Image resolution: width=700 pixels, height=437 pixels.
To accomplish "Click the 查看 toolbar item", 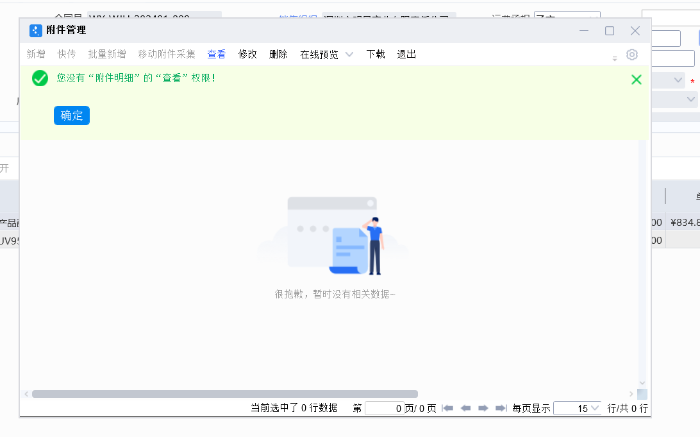I will (217, 55).
